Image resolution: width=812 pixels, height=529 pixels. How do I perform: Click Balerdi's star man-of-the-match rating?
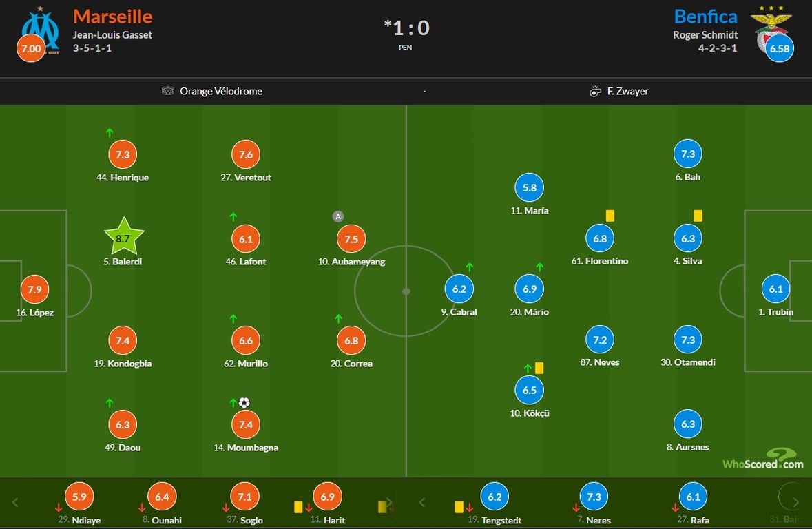click(124, 238)
